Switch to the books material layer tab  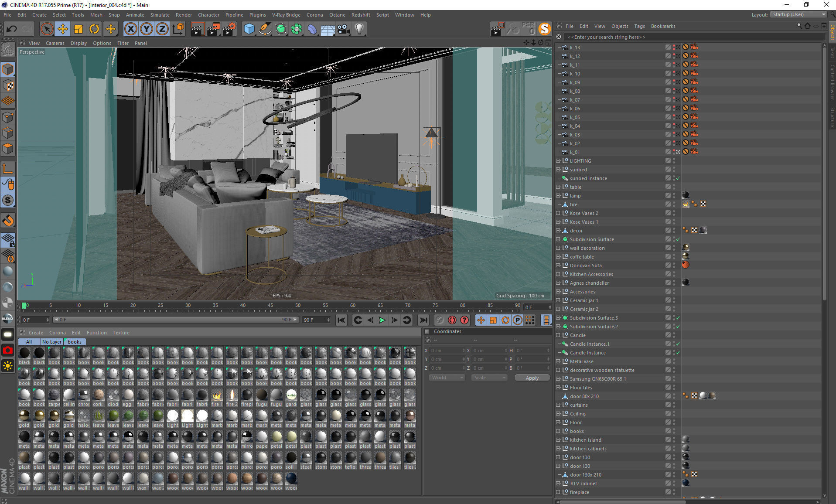pyautogui.click(x=75, y=342)
